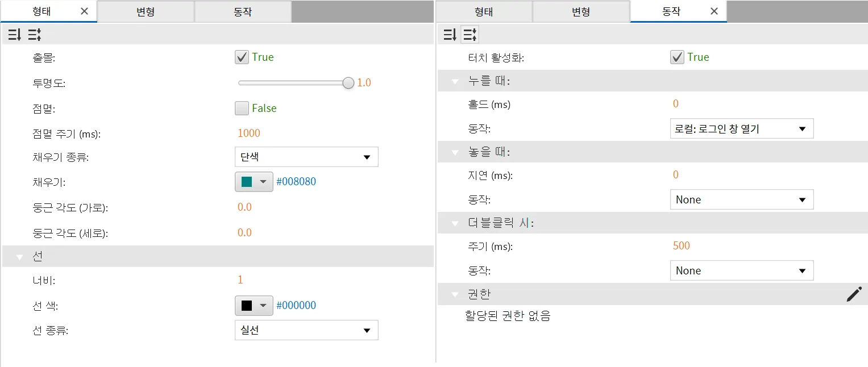The image size is (868, 367).
Task: Switch to the 변형 tab in the left panel
Action: (146, 11)
